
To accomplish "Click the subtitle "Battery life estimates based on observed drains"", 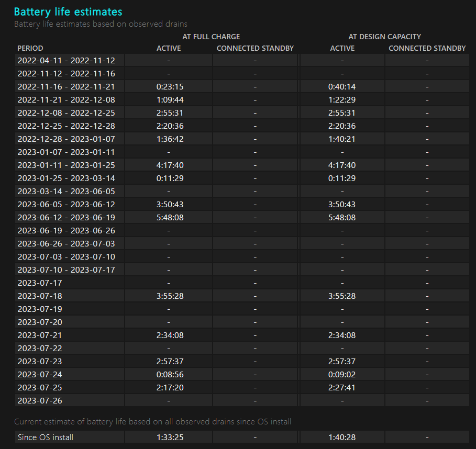I will (x=101, y=24).
